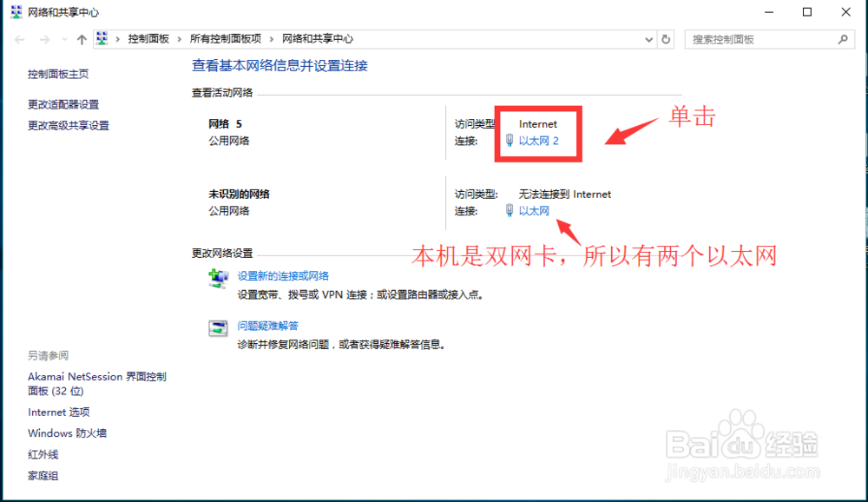Expand the chevron after 所有控制面板项
The width and height of the screenshot is (868, 502).
273,38
